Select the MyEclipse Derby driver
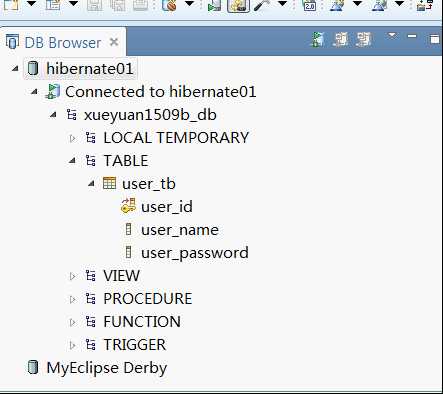This screenshot has width=443, height=394. click(x=107, y=368)
